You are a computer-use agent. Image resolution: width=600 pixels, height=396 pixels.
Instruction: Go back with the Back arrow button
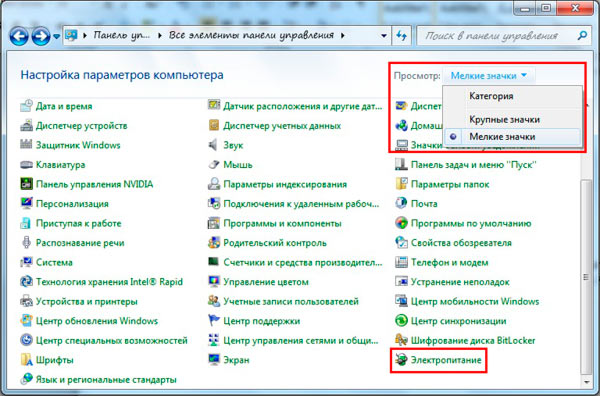pyautogui.click(x=19, y=36)
